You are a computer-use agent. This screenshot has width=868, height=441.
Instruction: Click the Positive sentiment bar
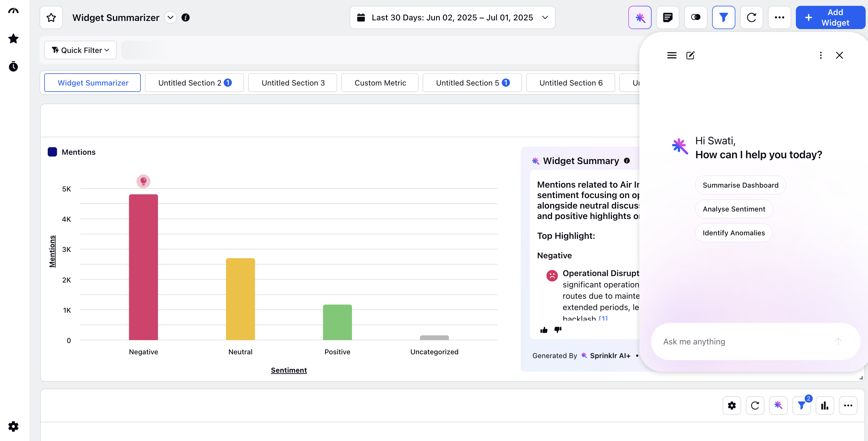pyautogui.click(x=337, y=322)
